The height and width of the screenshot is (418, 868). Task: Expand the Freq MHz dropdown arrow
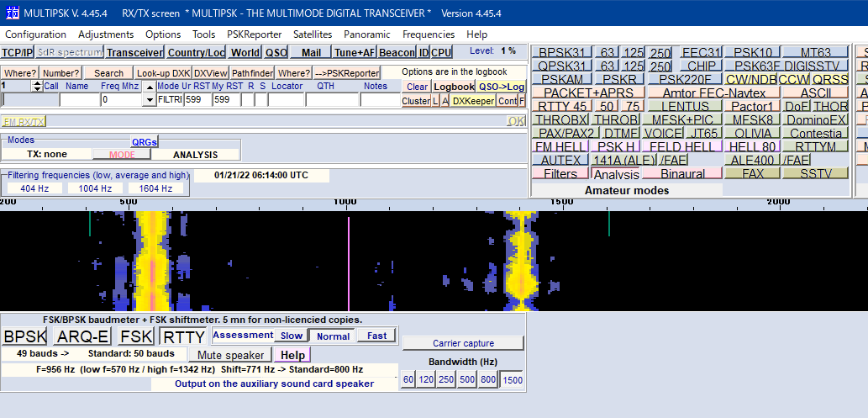(x=149, y=100)
